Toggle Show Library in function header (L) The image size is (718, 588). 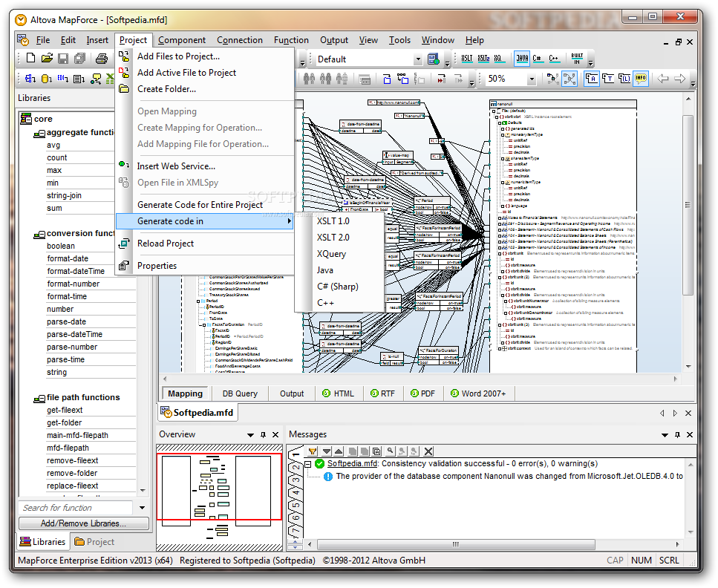point(624,79)
